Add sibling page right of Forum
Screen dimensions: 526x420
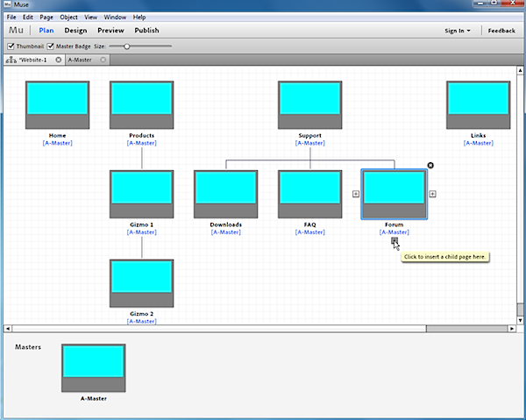coord(433,194)
